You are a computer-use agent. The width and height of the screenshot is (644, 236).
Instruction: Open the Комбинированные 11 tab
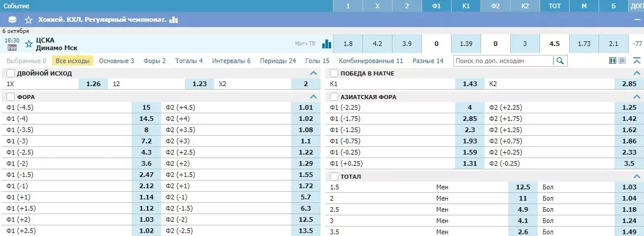371,61
